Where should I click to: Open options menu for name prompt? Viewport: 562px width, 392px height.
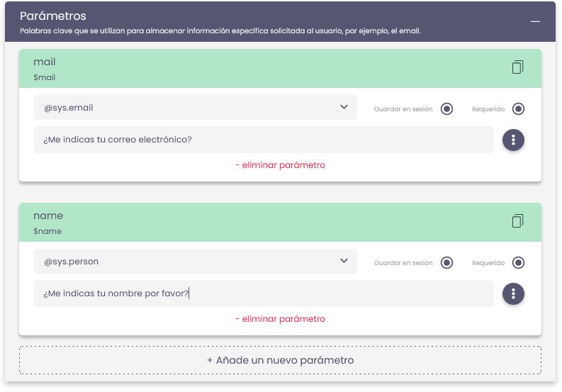click(513, 293)
